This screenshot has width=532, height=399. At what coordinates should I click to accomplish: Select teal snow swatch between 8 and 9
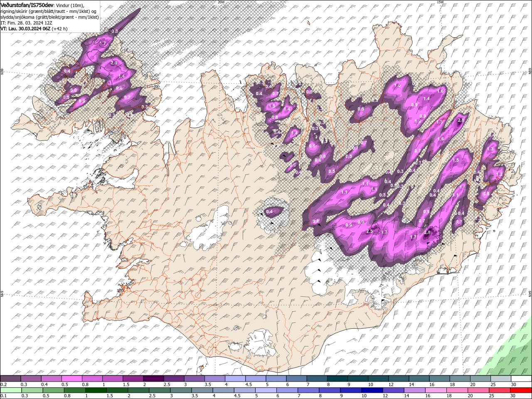[x=337, y=379]
